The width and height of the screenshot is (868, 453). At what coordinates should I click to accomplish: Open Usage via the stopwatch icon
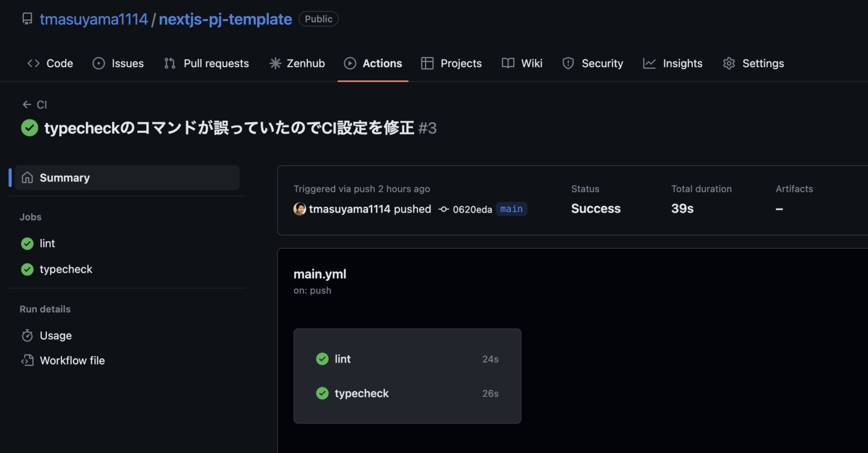pos(27,335)
